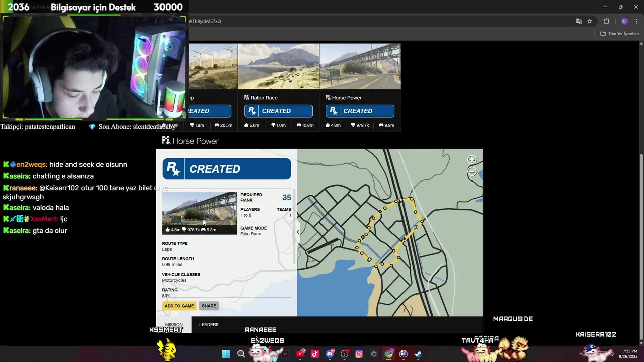Click the Horse Power heading above the panel

[x=195, y=141]
